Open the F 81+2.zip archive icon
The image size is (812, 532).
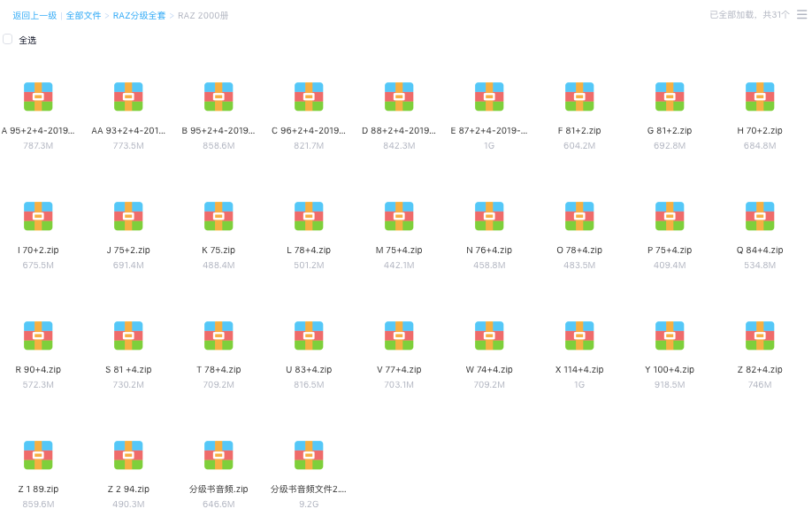pos(579,96)
